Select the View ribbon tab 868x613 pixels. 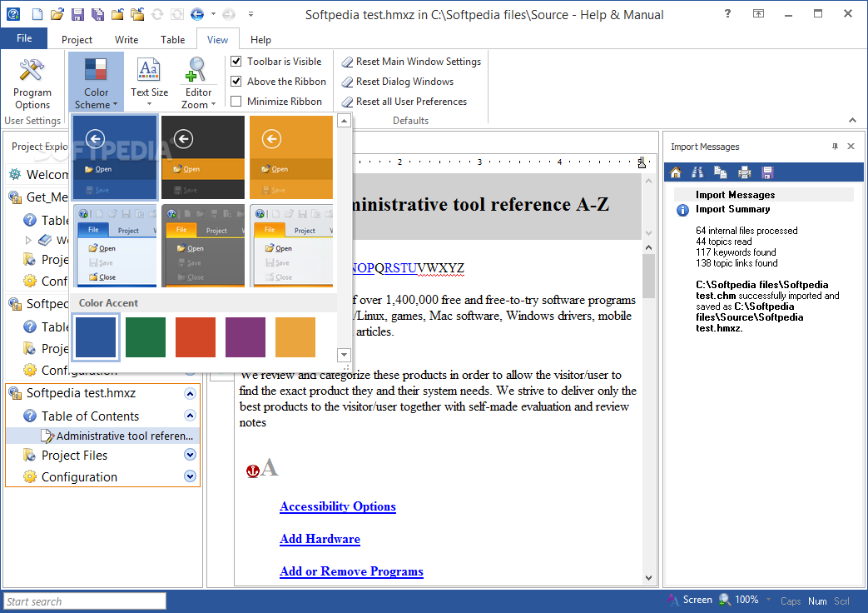coord(217,40)
